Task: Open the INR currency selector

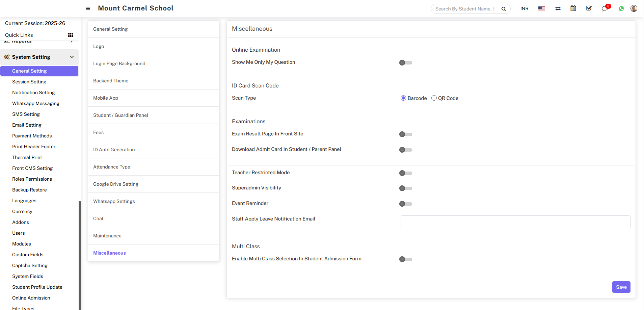Action: tap(524, 9)
